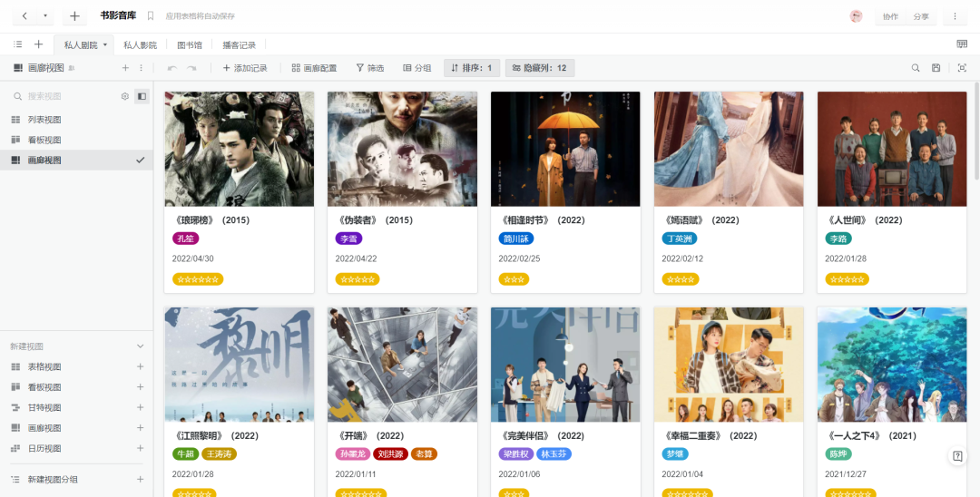Open the top-right more options menu
Viewport: 980px width, 497px height.
pyautogui.click(x=955, y=17)
